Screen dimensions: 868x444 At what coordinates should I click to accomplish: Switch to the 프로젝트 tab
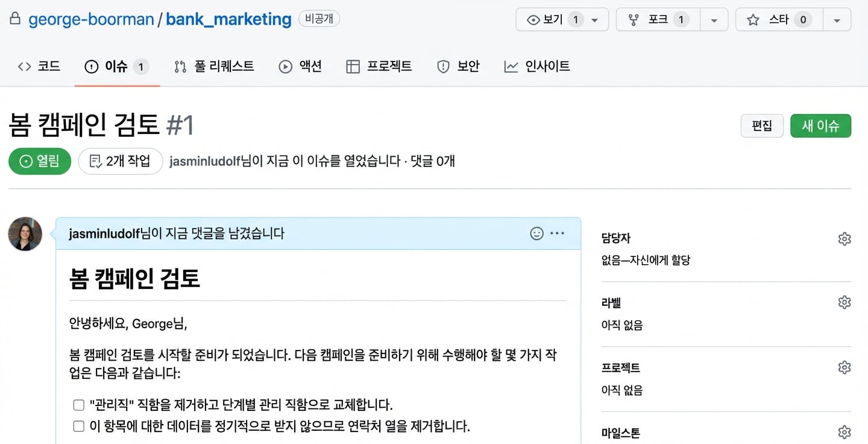379,66
